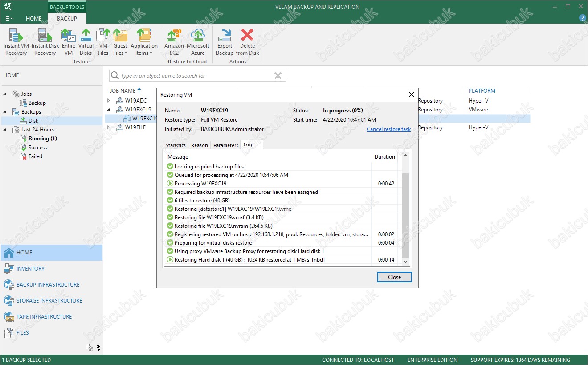588x365 pixels.
Task: Open Application Items dropdown
Action: click(144, 42)
